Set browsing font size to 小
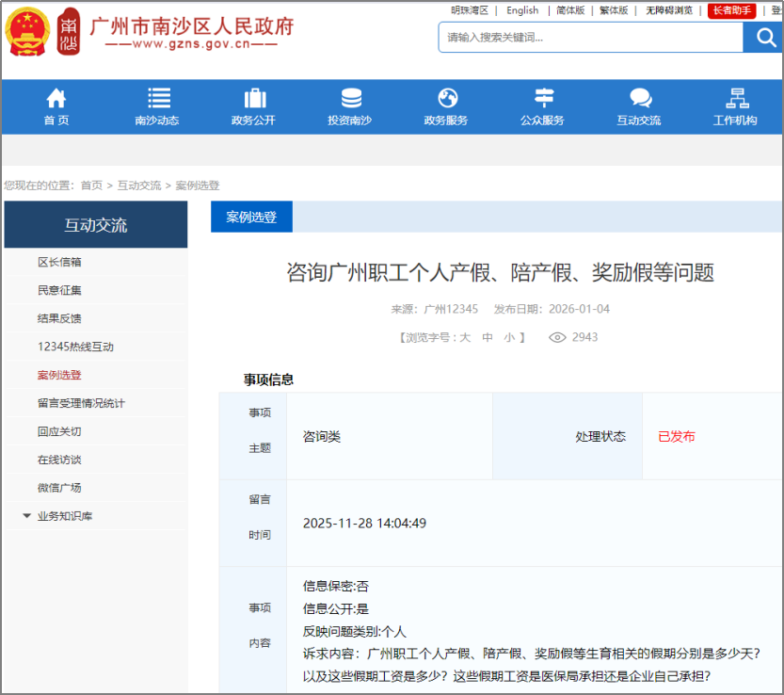 [509, 337]
